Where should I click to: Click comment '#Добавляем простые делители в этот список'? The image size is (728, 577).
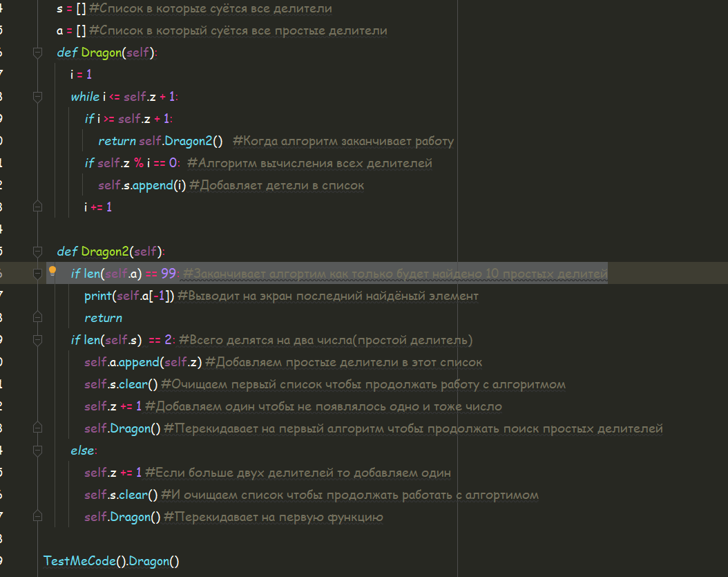click(x=343, y=362)
